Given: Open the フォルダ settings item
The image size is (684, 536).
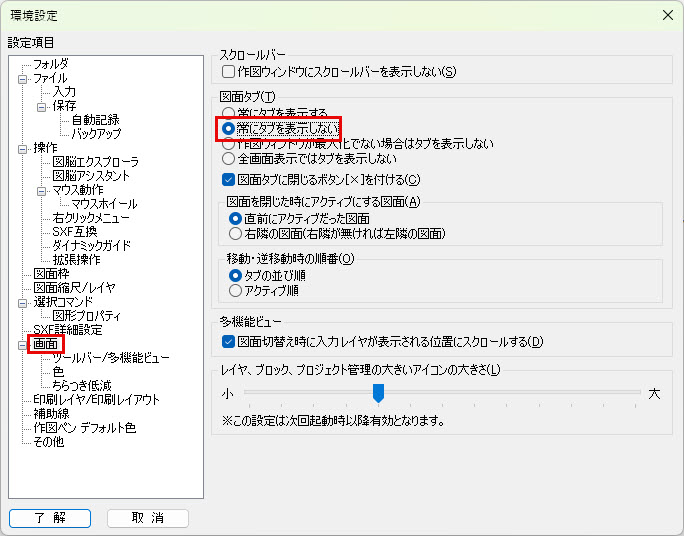Looking at the screenshot, I should coord(51,64).
